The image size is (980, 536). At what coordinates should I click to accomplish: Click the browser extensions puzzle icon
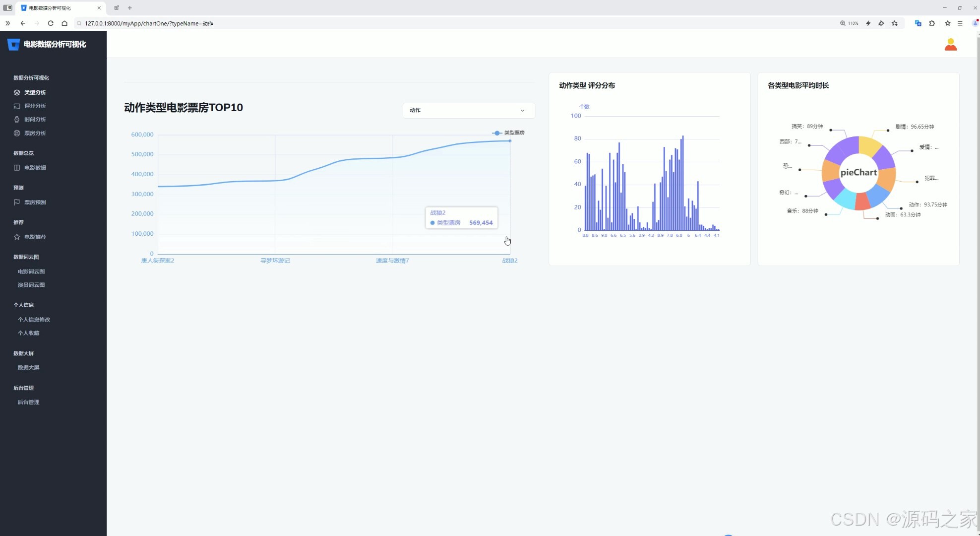(x=932, y=23)
